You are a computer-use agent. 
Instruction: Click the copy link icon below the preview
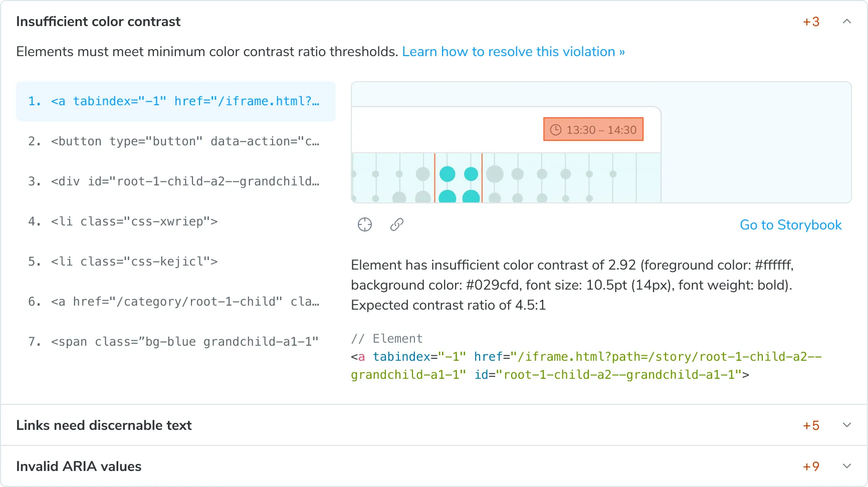coord(396,224)
